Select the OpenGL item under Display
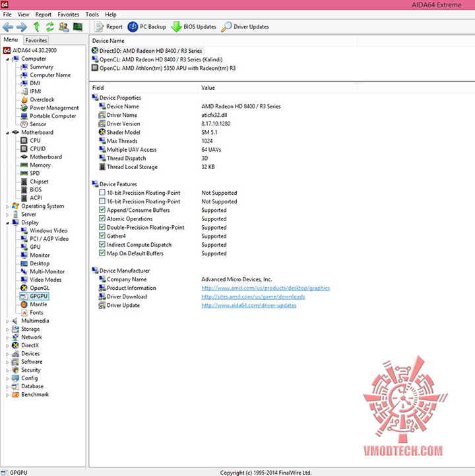The image size is (475, 476). coord(40,288)
